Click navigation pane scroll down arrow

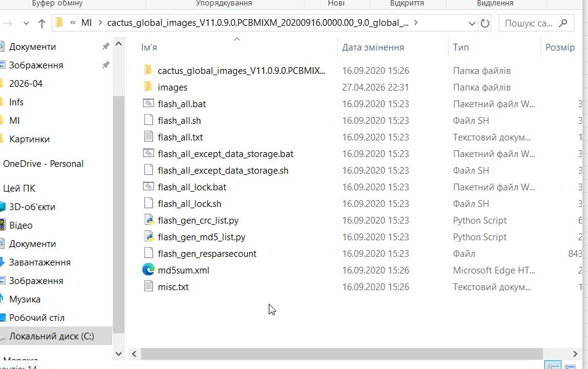coord(118,353)
